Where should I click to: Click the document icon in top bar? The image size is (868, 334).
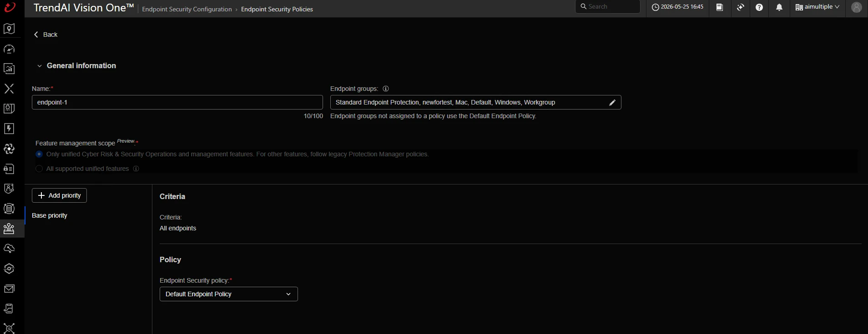point(720,7)
